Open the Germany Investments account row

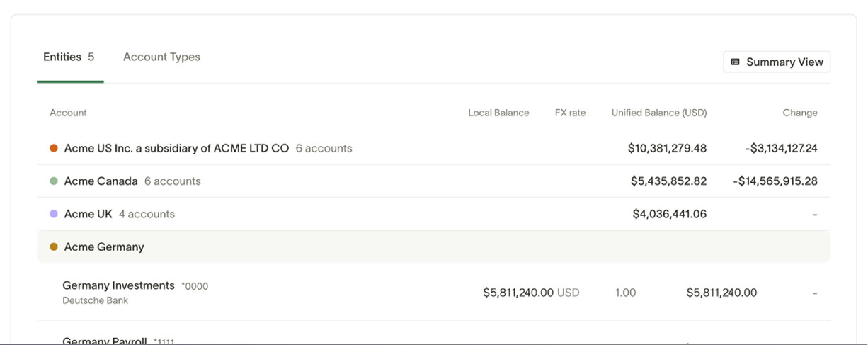tap(433, 292)
